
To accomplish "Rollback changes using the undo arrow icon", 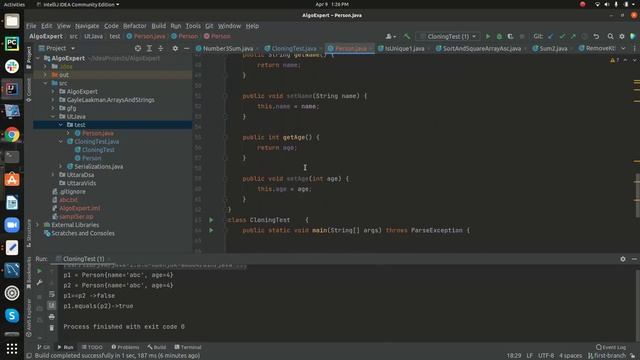I will (596, 36).
